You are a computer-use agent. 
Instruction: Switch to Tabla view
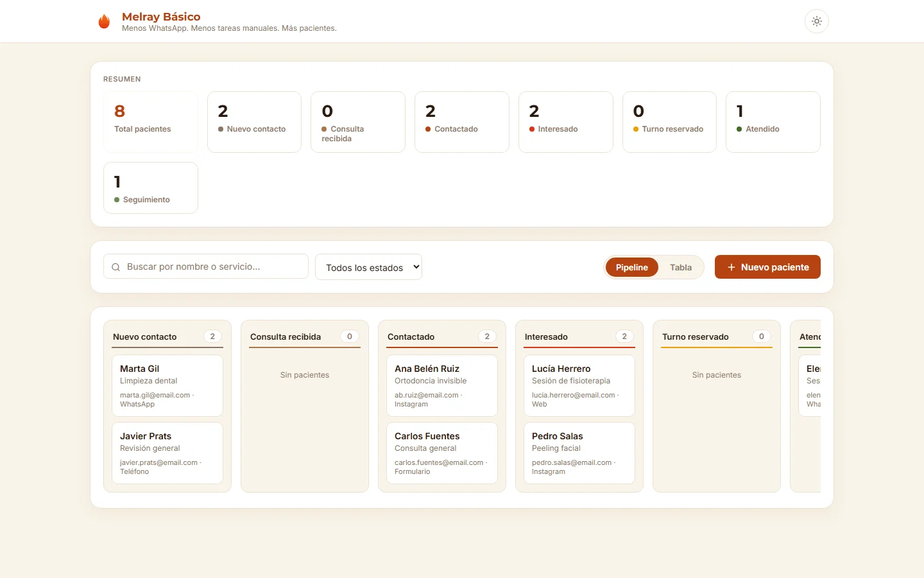point(681,267)
